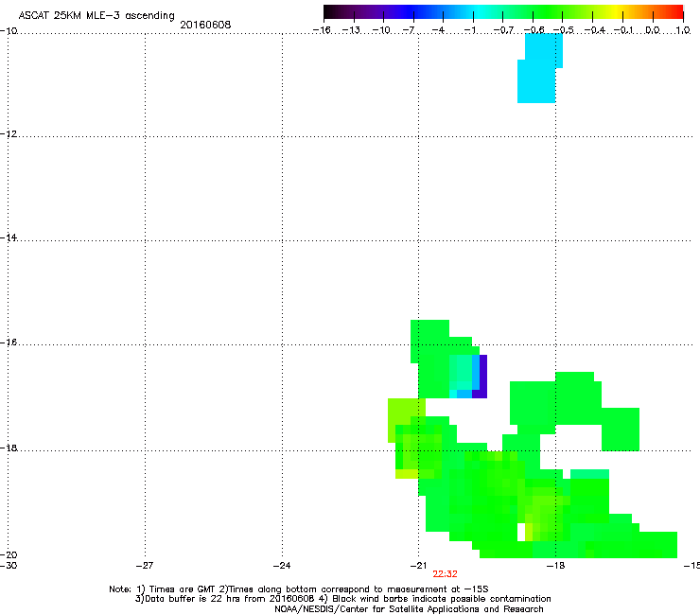This screenshot has height=615, width=700.
Task: Click the date label 20160608 under the title
Action: point(205,25)
